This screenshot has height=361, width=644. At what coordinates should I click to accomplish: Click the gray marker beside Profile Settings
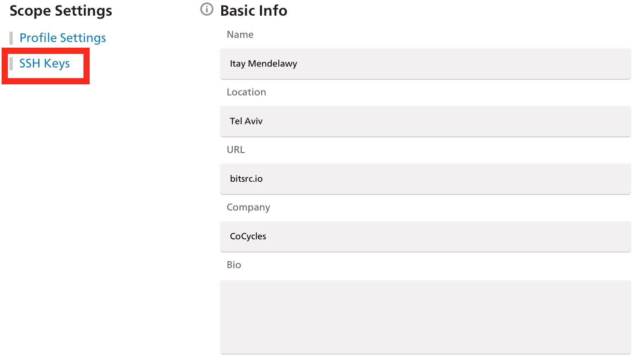coord(11,38)
